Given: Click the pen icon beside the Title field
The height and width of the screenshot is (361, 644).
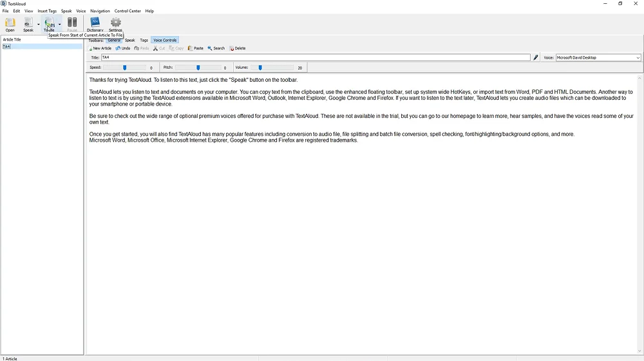Looking at the screenshot, I should 536,58.
